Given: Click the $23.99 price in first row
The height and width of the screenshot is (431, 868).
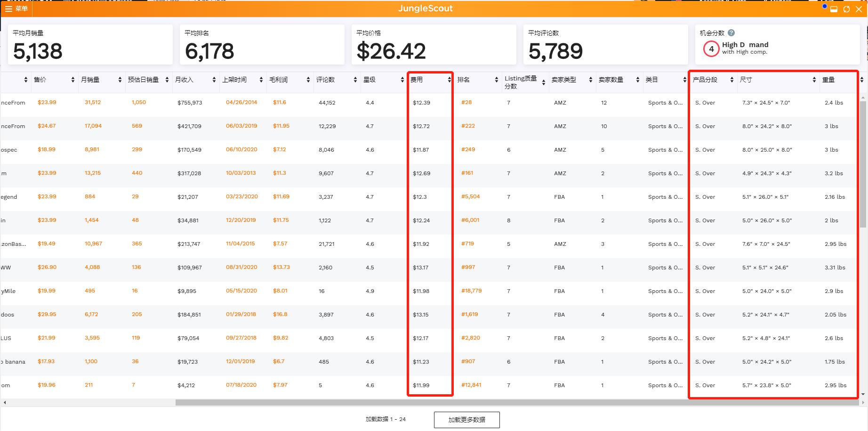Looking at the screenshot, I should pos(47,102).
